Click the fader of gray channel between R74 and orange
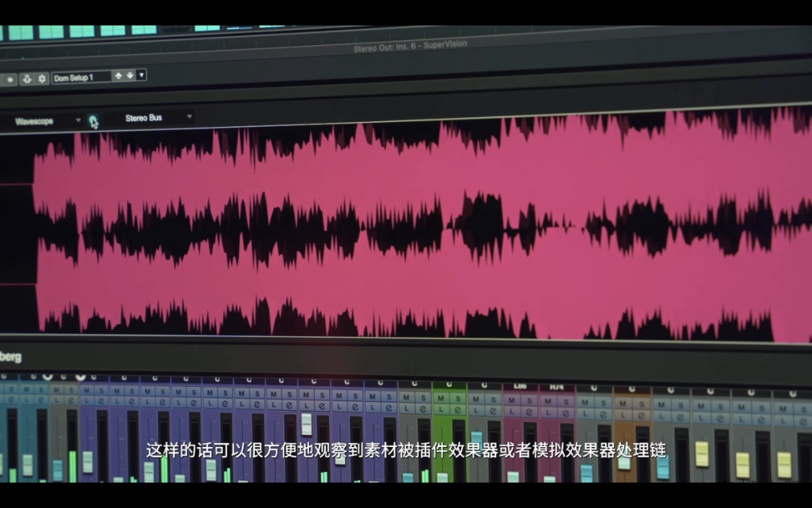The width and height of the screenshot is (812, 508). coord(586,473)
